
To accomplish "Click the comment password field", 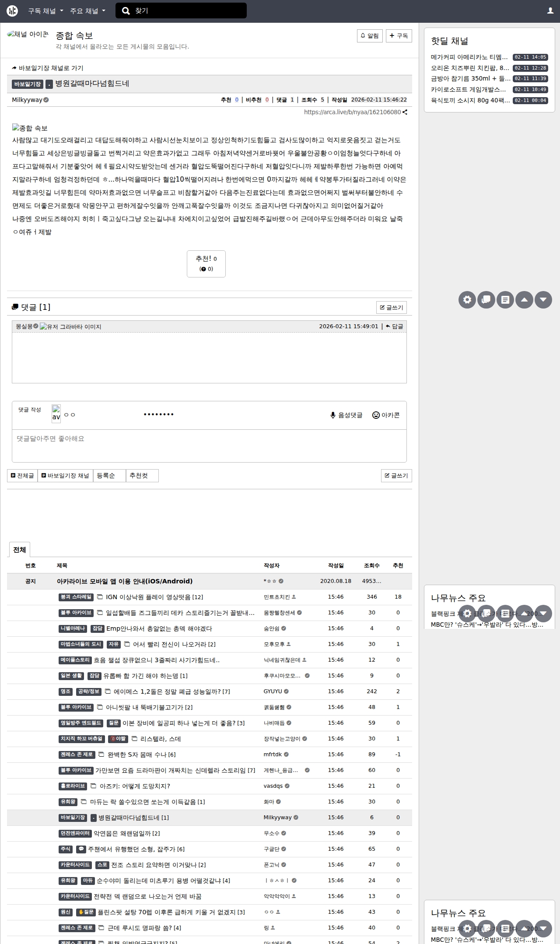I will (180, 414).
